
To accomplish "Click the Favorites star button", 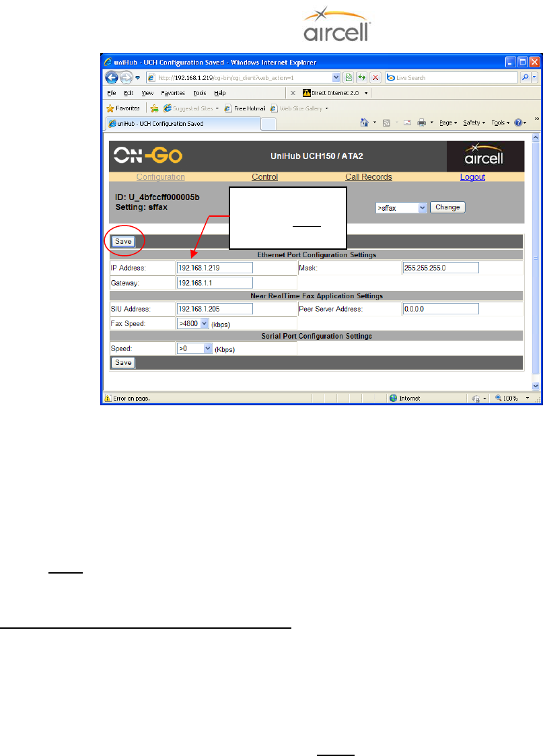I will point(123,108).
